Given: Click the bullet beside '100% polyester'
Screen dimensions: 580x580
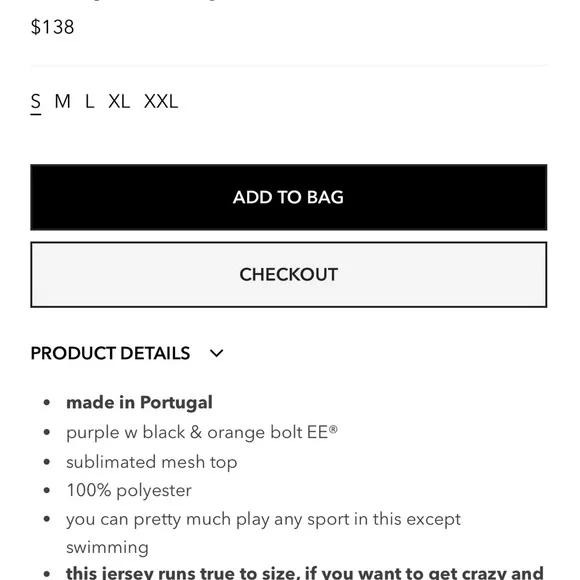Looking at the screenshot, I should 47,490.
